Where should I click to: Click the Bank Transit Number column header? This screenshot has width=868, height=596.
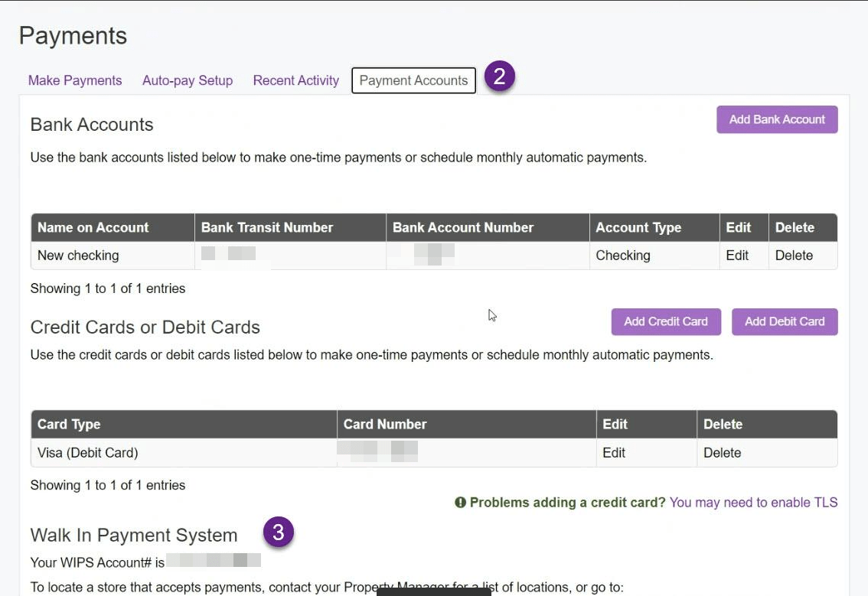[266, 227]
